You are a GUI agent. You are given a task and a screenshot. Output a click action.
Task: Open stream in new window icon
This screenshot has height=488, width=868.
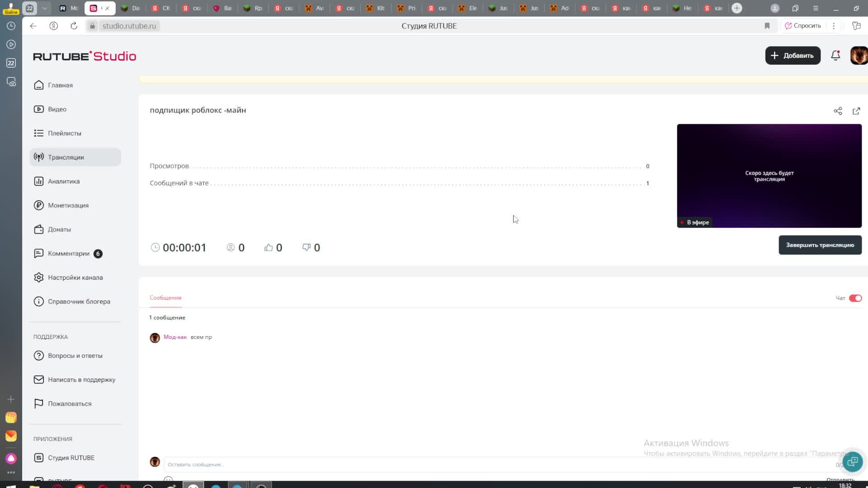tap(856, 111)
